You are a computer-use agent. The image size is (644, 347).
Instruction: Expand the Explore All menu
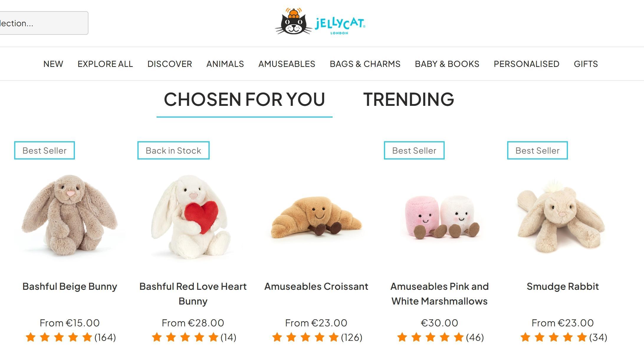click(105, 64)
